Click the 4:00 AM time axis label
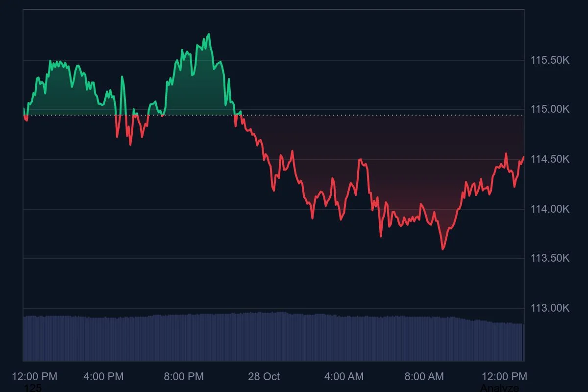This screenshot has width=588, height=392. coord(343,377)
